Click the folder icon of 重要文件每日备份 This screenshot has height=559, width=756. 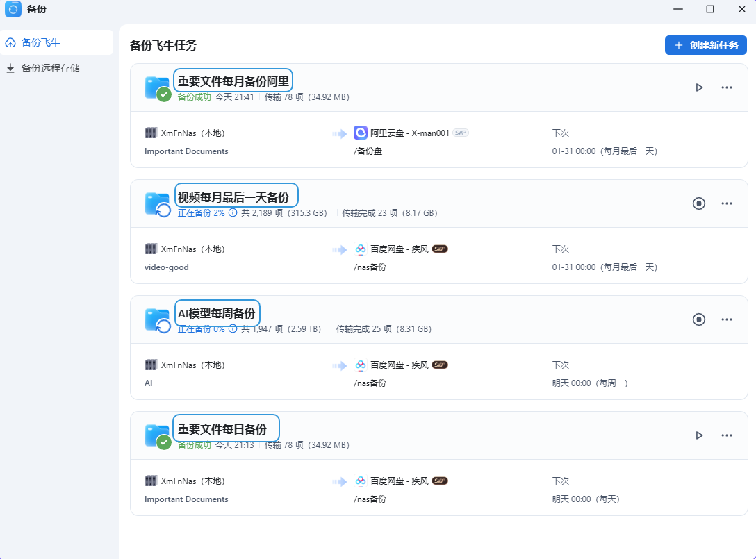pos(158,437)
